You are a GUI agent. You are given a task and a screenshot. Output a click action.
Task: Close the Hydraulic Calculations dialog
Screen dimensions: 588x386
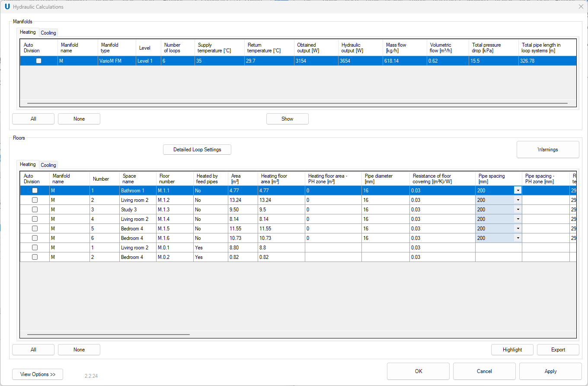tap(581, 6)
